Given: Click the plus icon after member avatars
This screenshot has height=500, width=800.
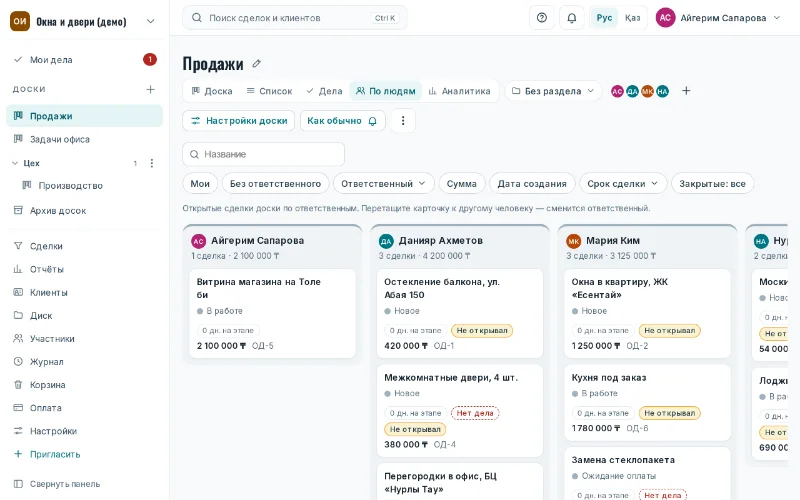Looking at the screenshot, I should (686, 91).
